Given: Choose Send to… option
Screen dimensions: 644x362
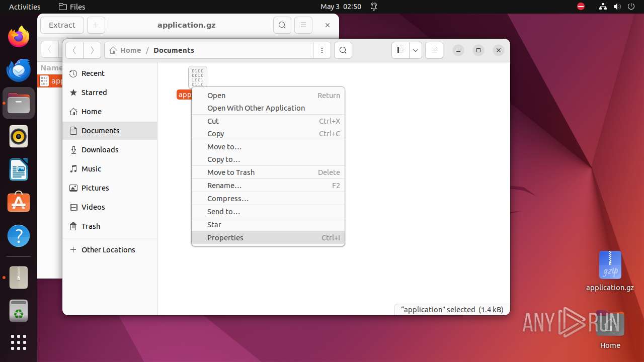Looking at the screenshot, I should click(x=268, y=212).
